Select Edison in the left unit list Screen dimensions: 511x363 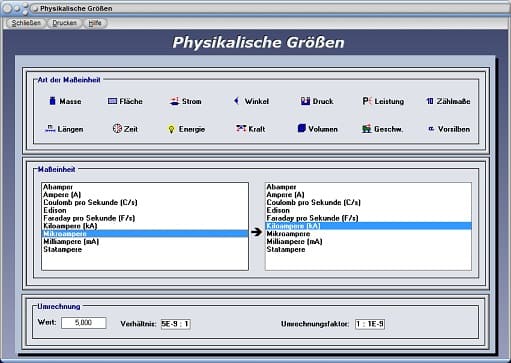pyautogui.click(x=145, y=210)
